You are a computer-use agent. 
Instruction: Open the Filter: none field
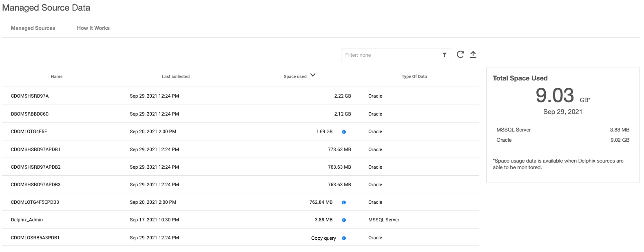(x=392, y=55)
